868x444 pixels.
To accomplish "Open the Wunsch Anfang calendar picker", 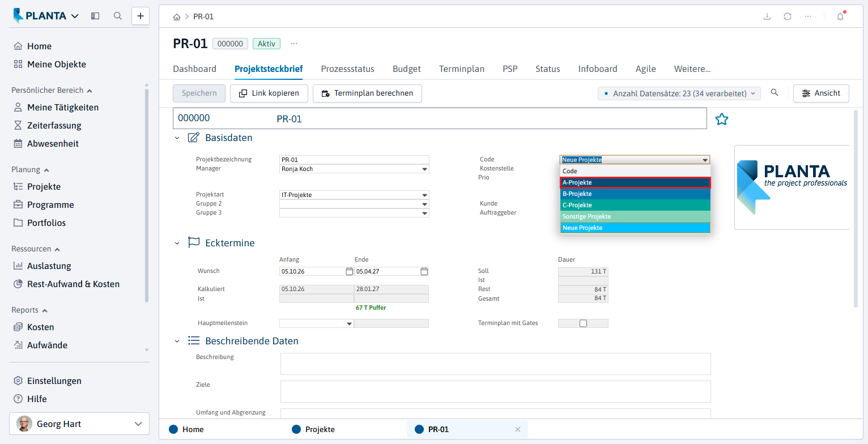I will [x=349, y=271].
